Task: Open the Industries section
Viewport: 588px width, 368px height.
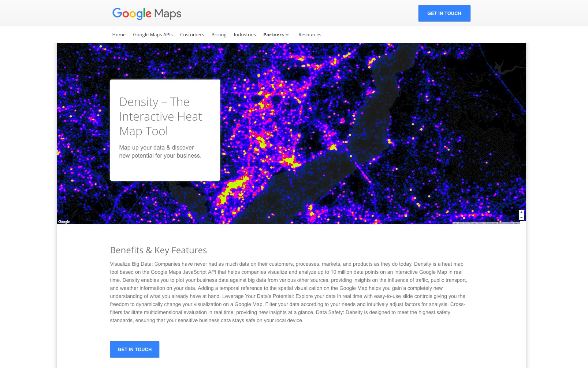Action: coord(245,34)
